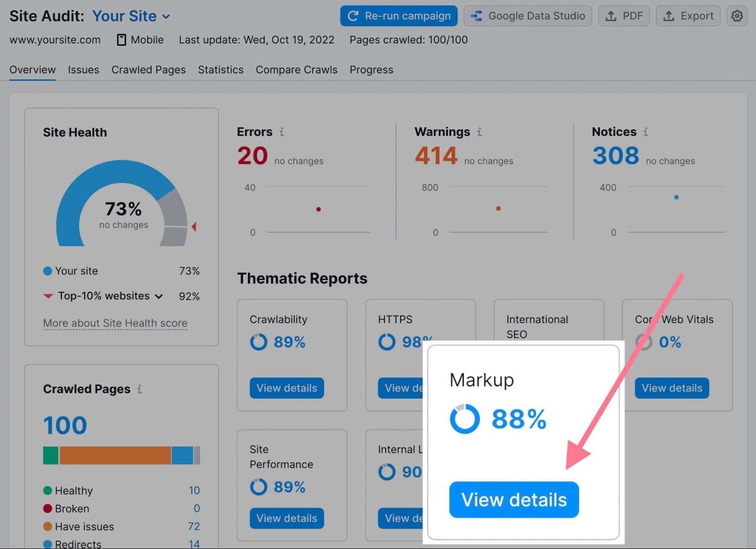Switch to the Progress tab

(371, 69)
